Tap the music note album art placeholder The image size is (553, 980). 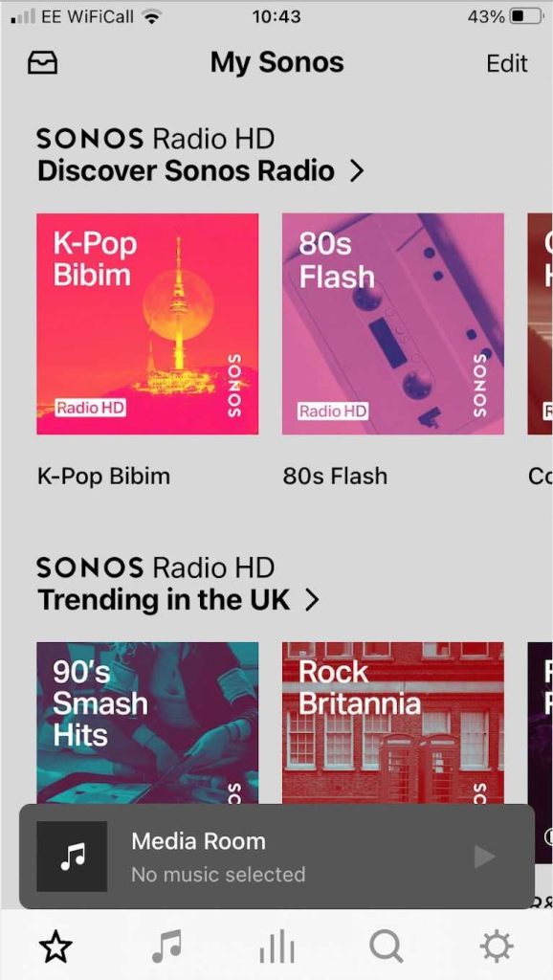pyautogui.click(x=72, y=857)
